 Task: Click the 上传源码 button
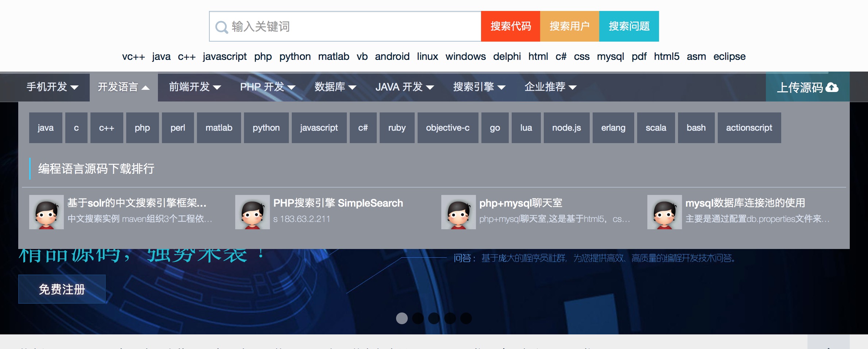[x=808, y=87]
